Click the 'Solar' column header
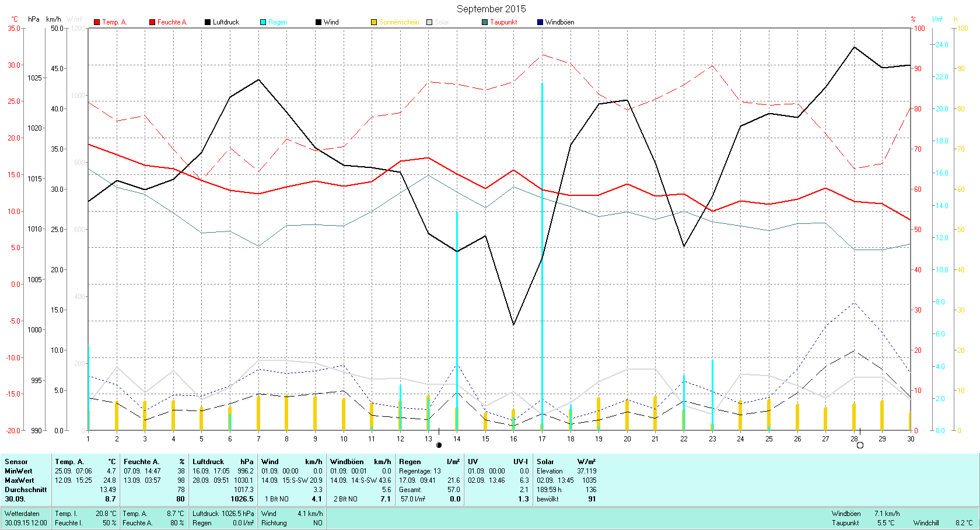980x530 pixels. click(x=545, y=462)
